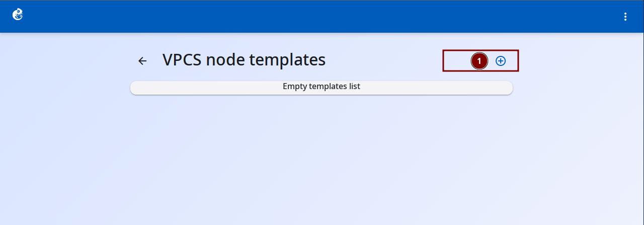Select the circled plus add-template button

501,61
